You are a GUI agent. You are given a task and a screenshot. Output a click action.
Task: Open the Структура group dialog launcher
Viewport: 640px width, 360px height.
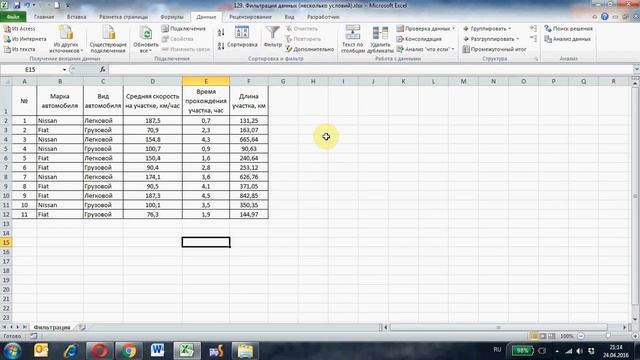coord(536,59)
